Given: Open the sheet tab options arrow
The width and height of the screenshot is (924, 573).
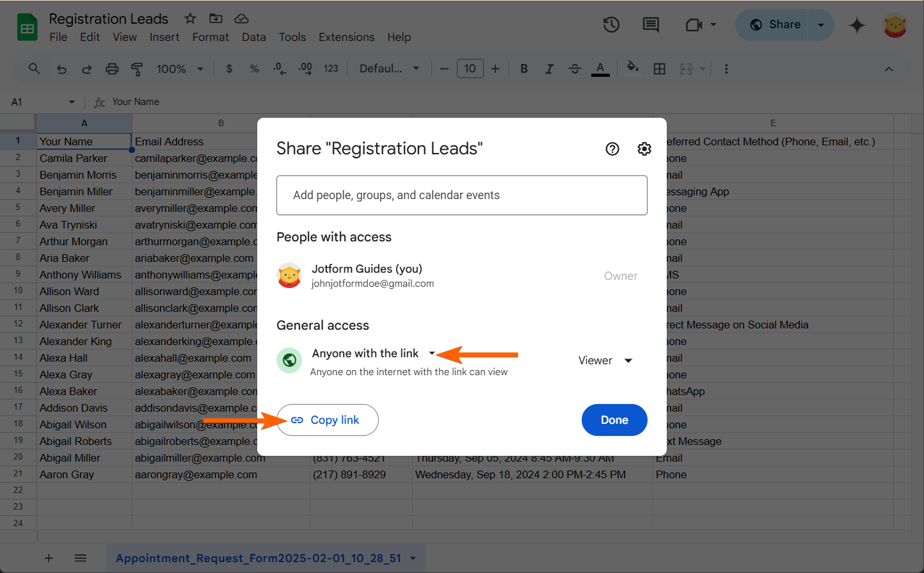Looking at the screenshot, I should 413,558.
